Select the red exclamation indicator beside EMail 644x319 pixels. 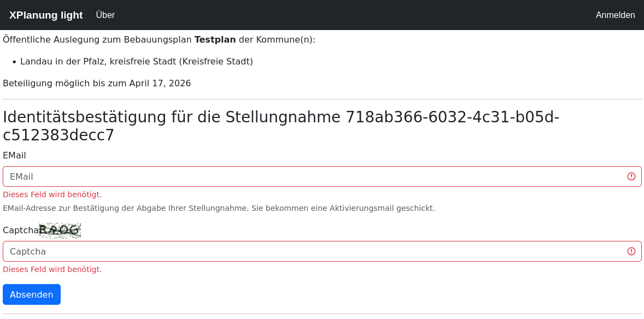pyautogui.click(x=631, y=176)
